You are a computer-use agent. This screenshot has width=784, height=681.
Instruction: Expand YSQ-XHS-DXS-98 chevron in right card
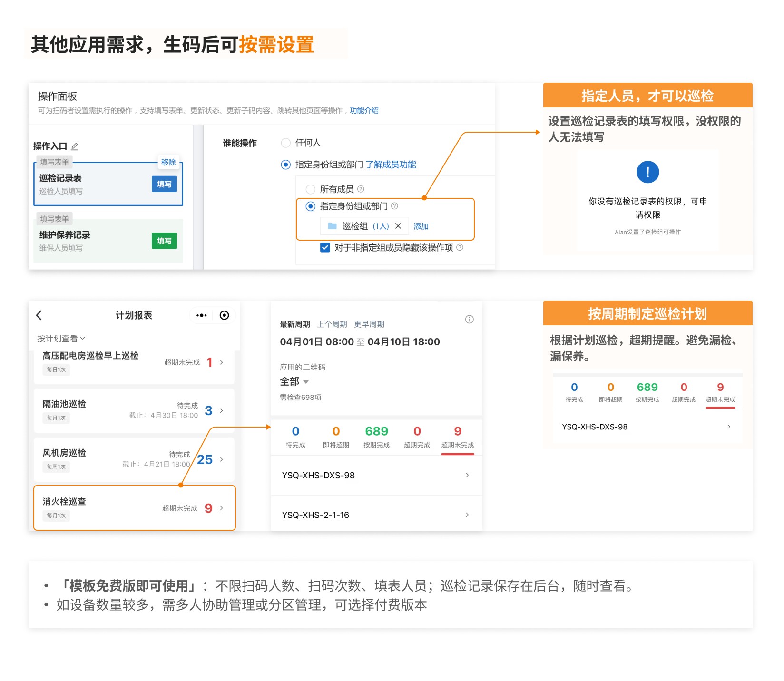[x=729, y=427]
